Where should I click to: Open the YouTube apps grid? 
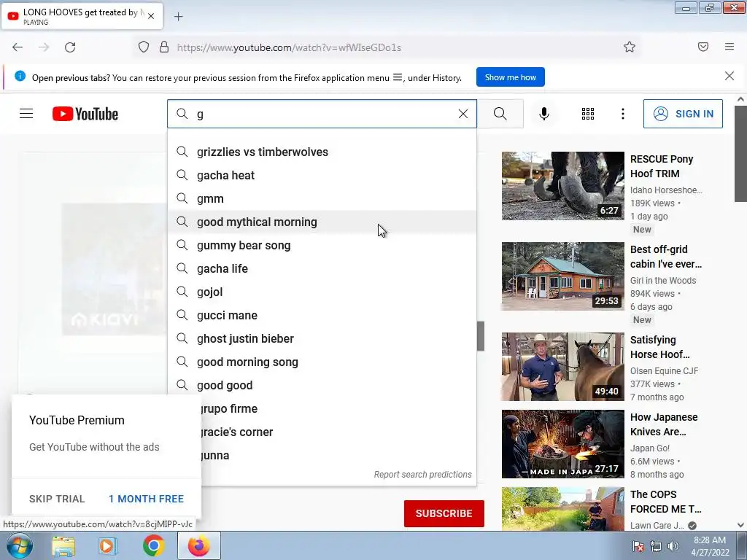(x=588, y=114)
